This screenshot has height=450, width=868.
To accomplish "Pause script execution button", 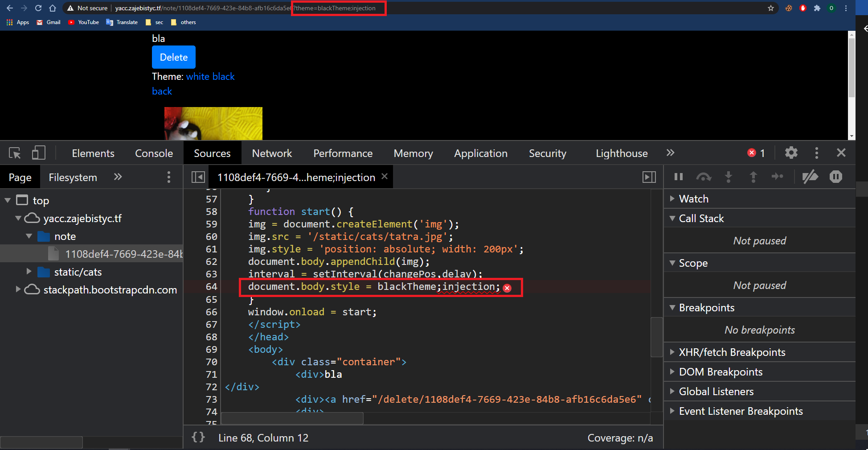I will 679,177.
